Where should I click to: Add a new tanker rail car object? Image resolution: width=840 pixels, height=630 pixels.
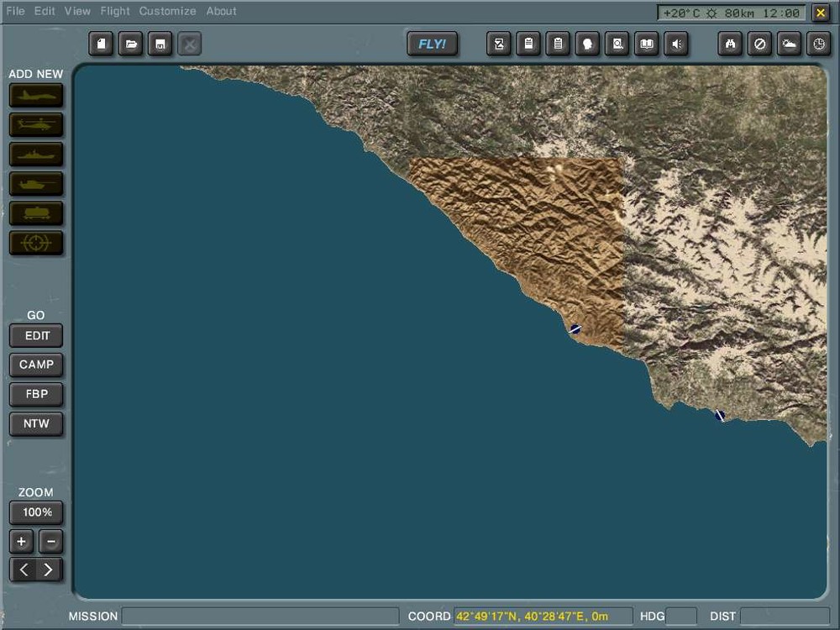click(x=36, y=213)
